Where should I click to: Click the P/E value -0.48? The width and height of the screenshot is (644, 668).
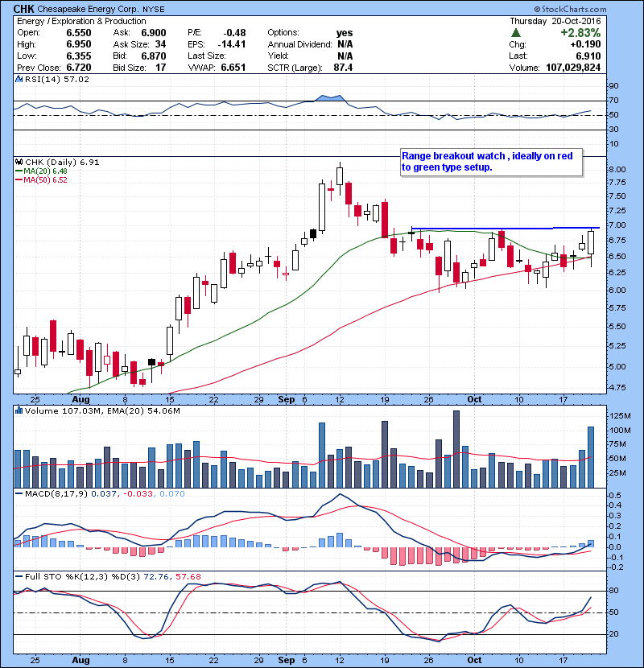235,33
